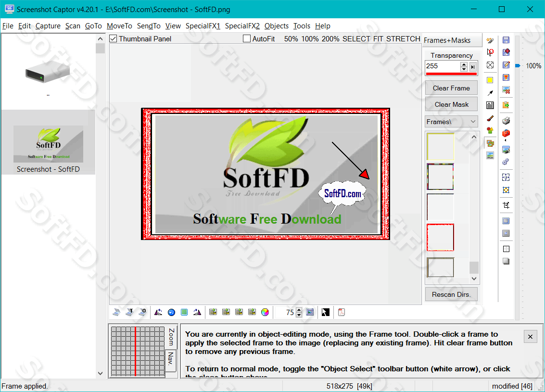The height and width of the screenshot is (392, 545).
Task: Choose the yellow highlight rectangle tool
Action: (490, 80)
